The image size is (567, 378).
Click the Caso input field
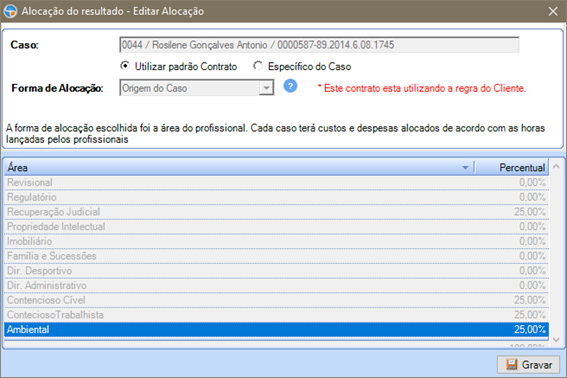pyautogui.click(x=319, y=45)
